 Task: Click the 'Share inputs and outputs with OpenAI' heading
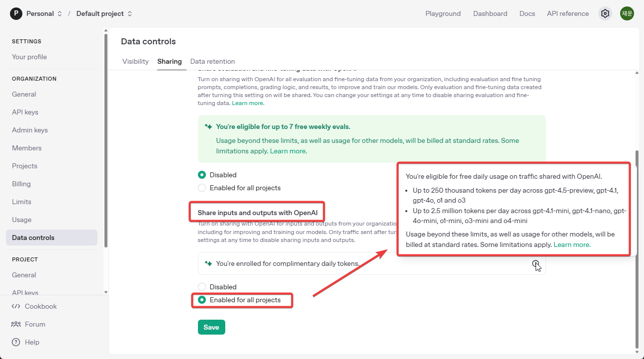click(x=257, y=213)
